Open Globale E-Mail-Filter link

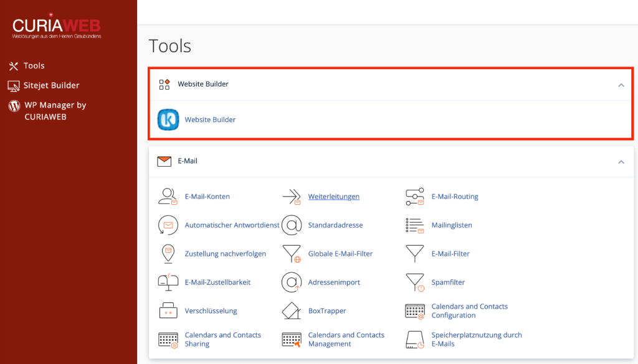(340, 253)
